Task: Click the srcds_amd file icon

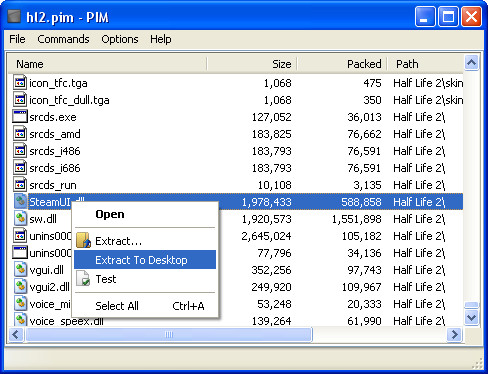Action: click(x=20, y=133)
